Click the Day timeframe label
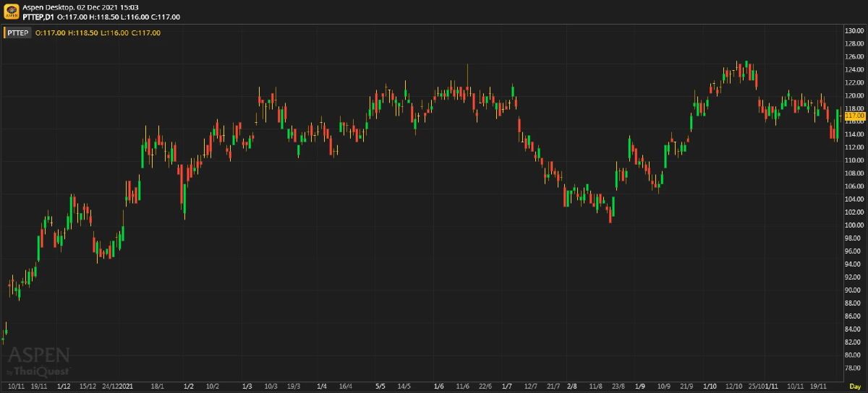The height and width of the screenshot is (393, 868). pos(855,386)
